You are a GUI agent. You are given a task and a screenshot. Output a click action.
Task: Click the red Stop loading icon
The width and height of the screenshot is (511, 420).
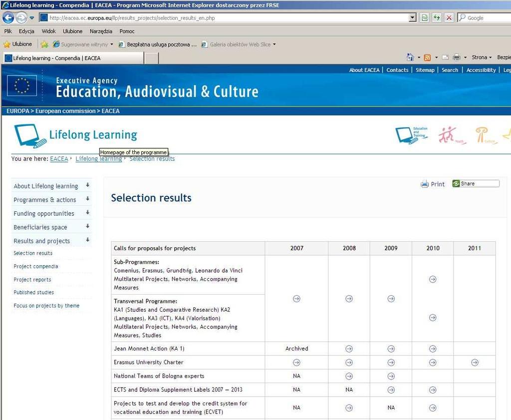point(449,18)
